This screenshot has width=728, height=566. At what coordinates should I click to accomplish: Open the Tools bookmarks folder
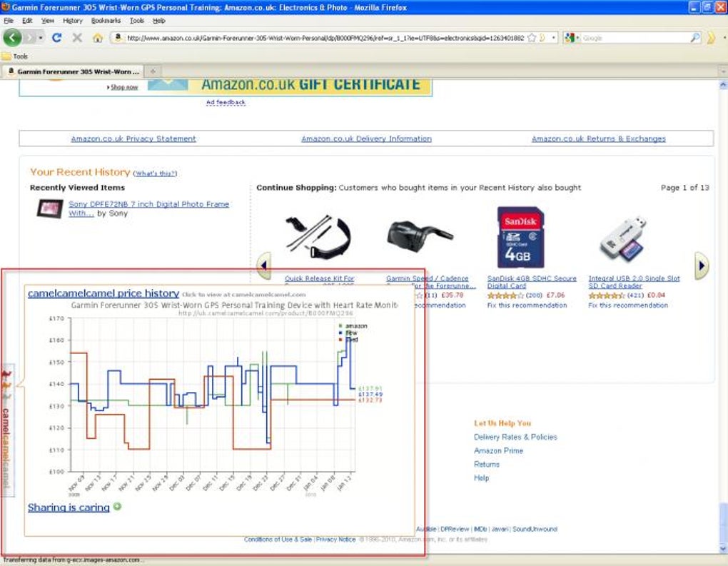pos(15,56)
